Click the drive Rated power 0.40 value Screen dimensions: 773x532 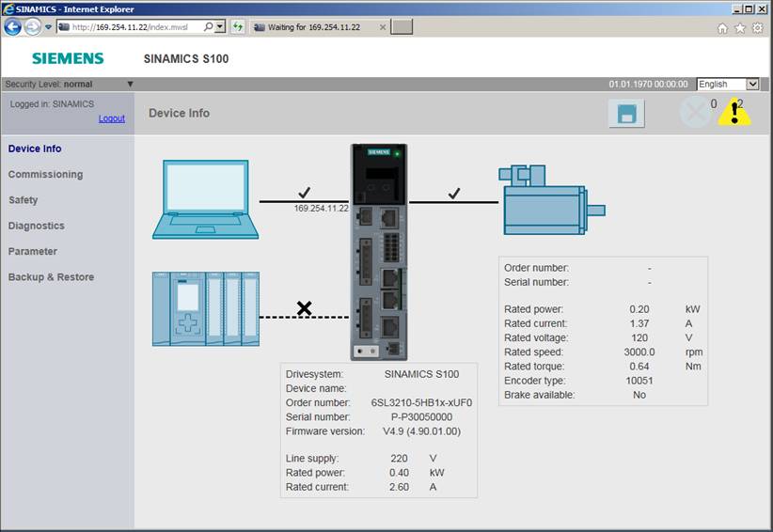(399, 473)
